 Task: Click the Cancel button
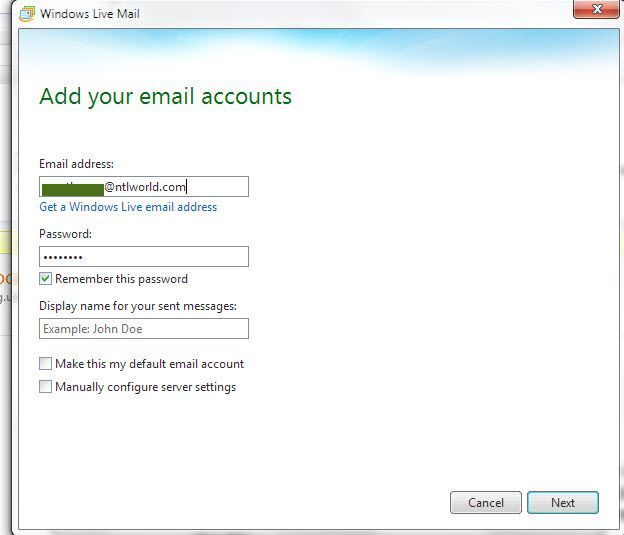[x=486, y=502]
